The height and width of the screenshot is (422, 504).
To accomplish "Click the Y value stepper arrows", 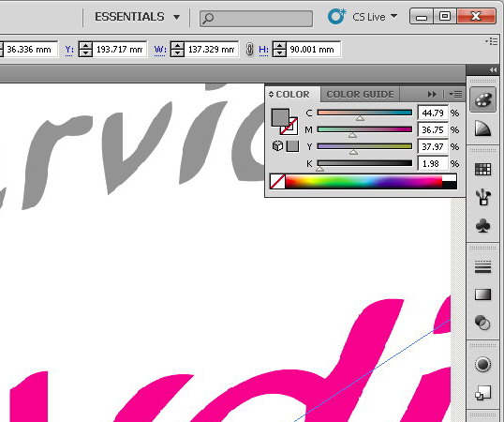I will tap(86, 49).
